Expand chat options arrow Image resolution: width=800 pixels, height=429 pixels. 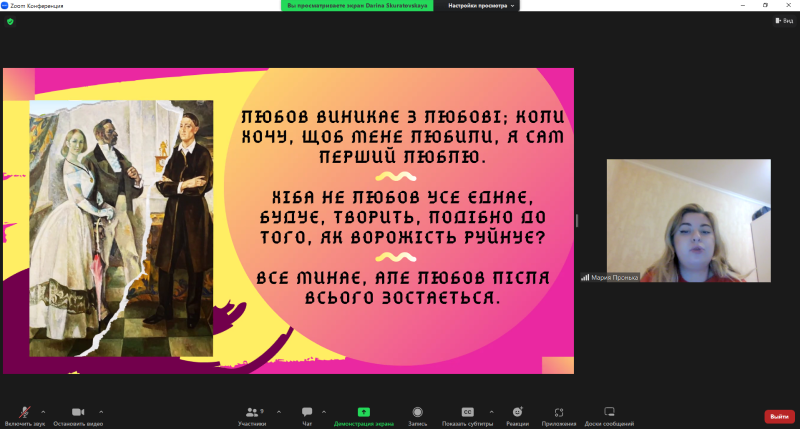[323, 412]
